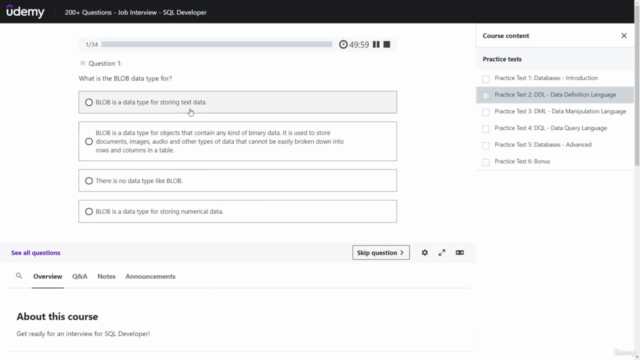Check Practice Test 4: DQL checkbox
The height and width of the screenshot is (360, 640).
(x=486, y=129)
